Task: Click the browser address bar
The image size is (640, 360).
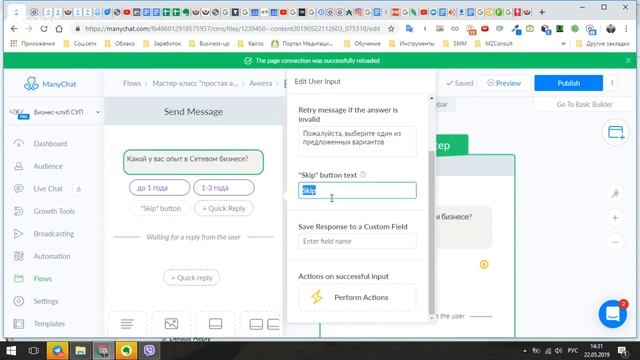Action: [233, 29]
